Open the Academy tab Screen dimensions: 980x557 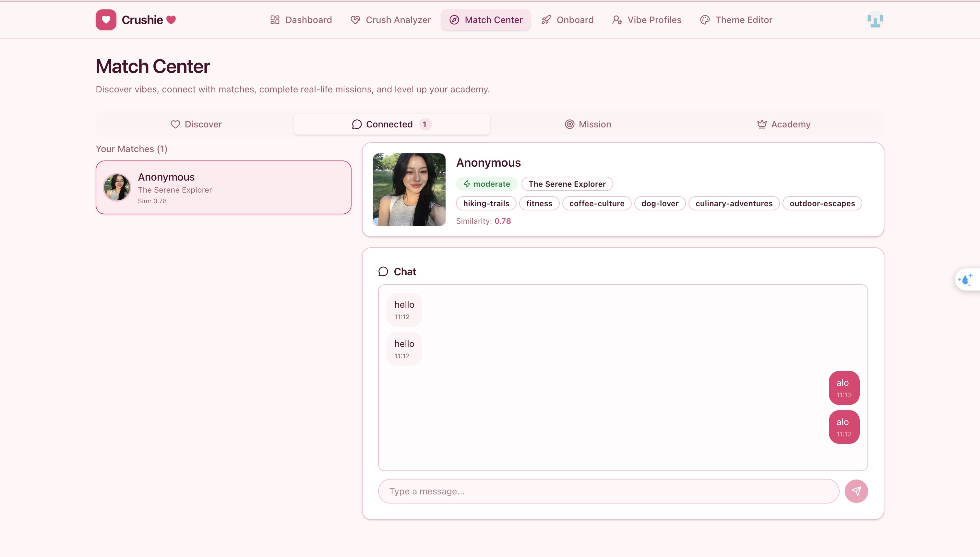point(784,124)
